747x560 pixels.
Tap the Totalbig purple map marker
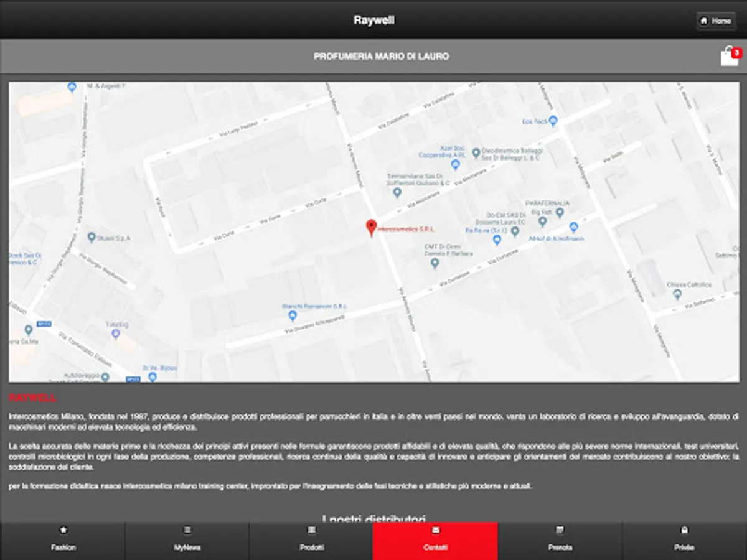[x=115, y=334]
